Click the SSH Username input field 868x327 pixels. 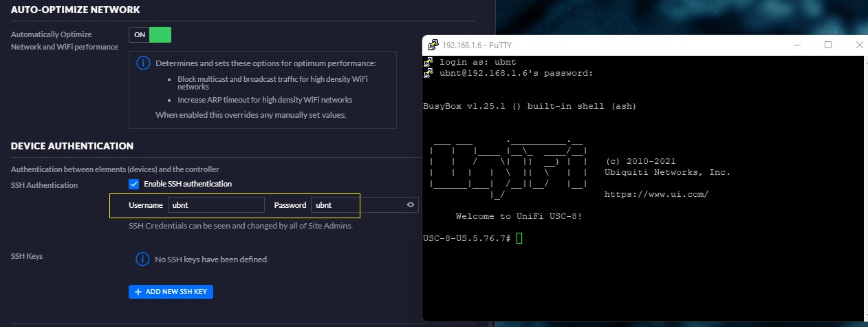pos(216,204)
